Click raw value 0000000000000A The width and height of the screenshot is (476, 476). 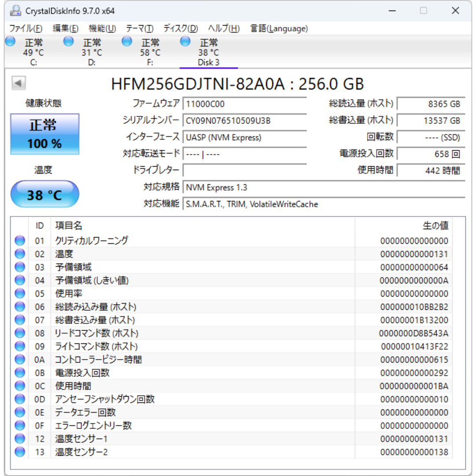tap(414, 280)
